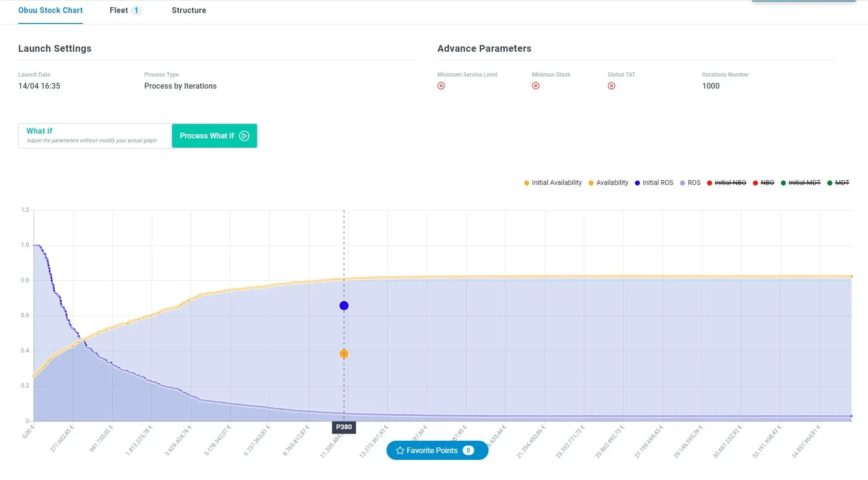Toggle the ROS legend entry
868x480 pixels.
coord(690,183)
